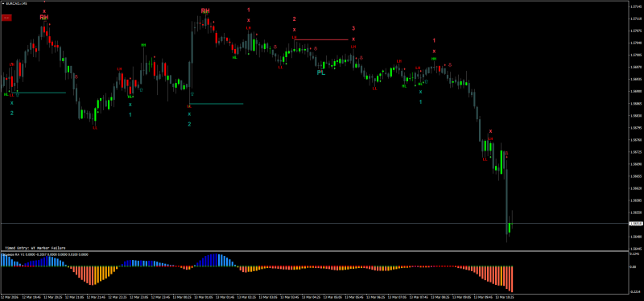Viewport: 644px width, 301px height.
Task: Select the EURCAD,M5 chart title text
Action: (15, 3)
